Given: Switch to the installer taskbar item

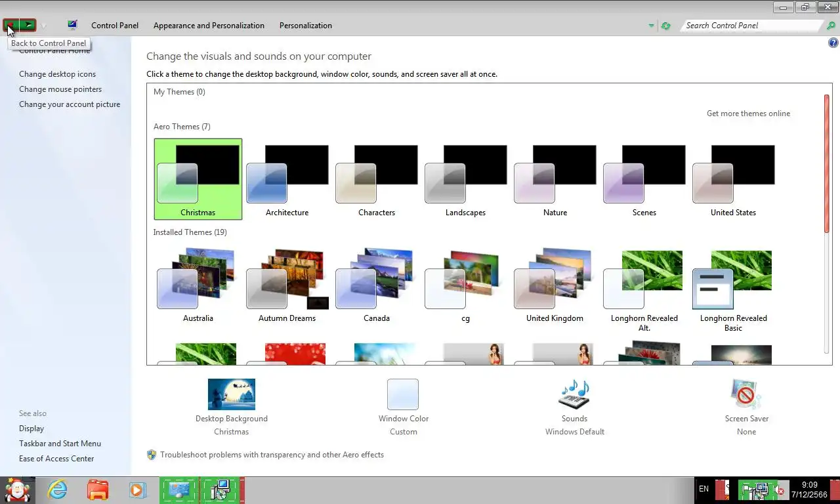Looking at the screenshot, I should pos(219,490).
